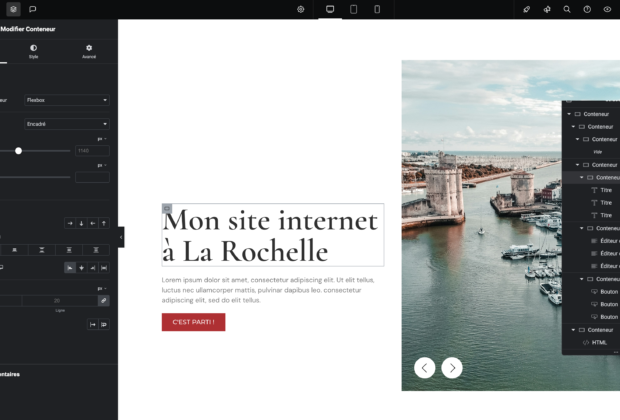The height and width of the screenshot is (420, 620).
Task: Click the min height slider track
Action: pyautogui.click(x=35, y=177)
